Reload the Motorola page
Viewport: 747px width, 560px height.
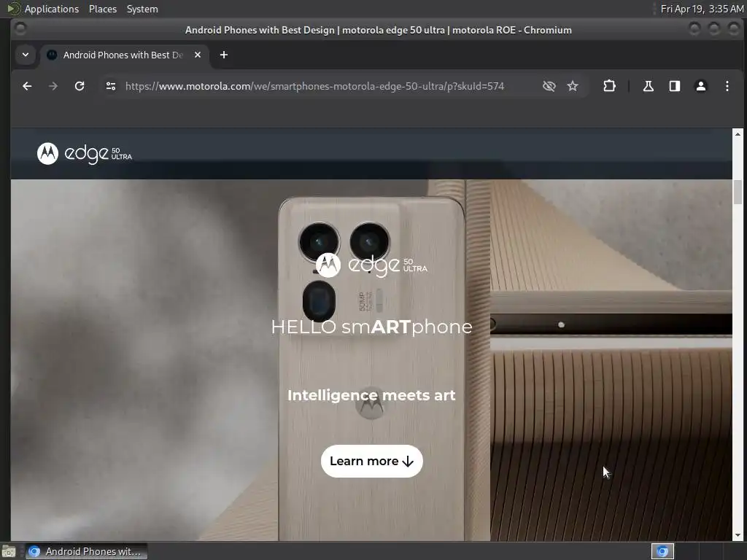[x=80, y=86]
